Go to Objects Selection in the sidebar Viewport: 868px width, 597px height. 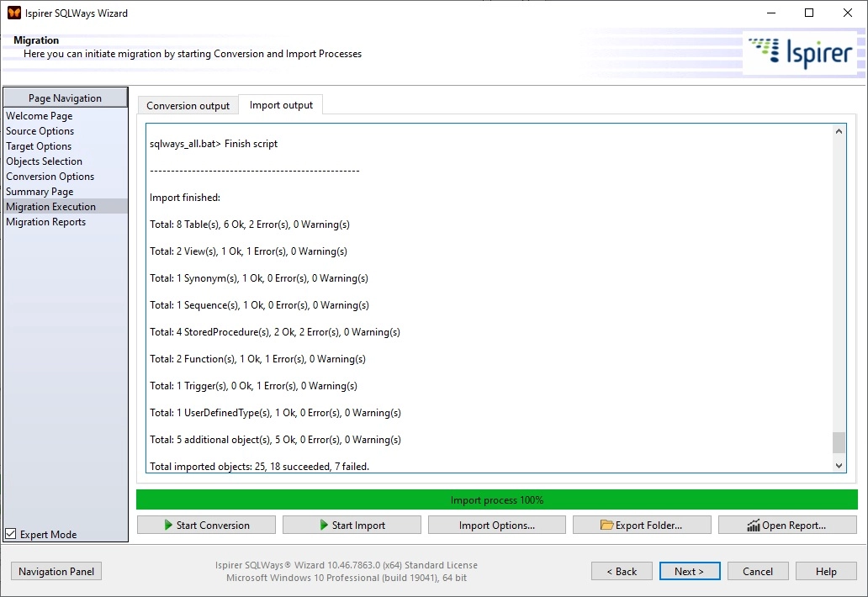[44, 161]
